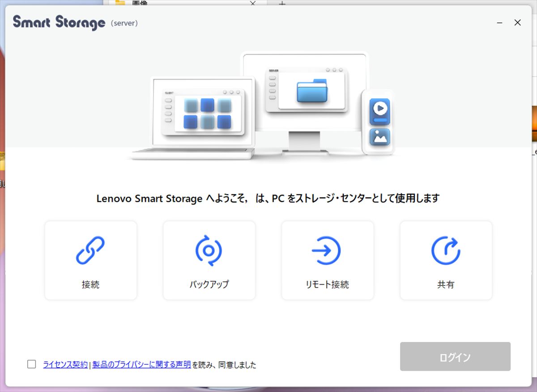Open the ライセンス契約 link
537x392 pixels.
click(65, 365)
